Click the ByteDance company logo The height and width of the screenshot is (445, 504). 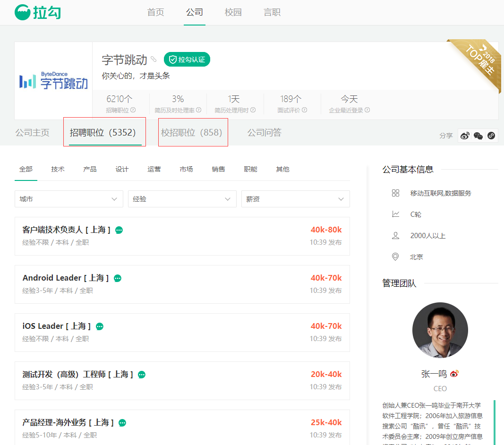[53, 81]
